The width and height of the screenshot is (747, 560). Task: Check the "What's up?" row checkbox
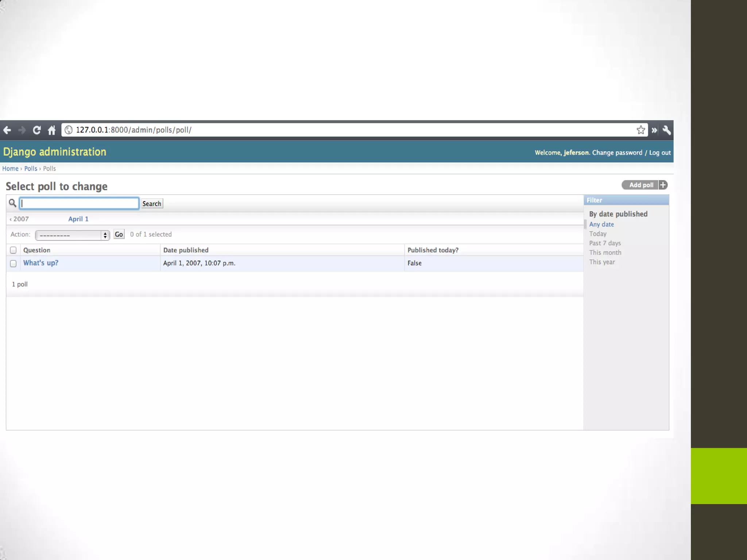[x=13, y=264]
